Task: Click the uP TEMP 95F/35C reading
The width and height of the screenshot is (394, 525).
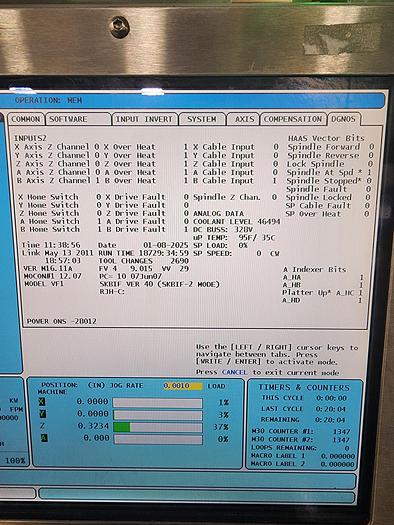Action: click(234, 238)
